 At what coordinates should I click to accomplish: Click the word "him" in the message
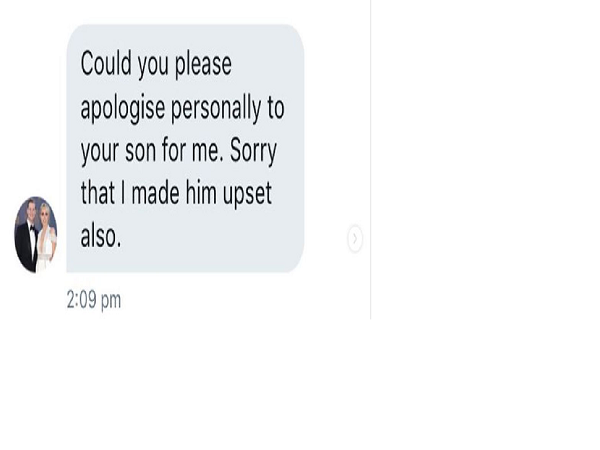click(x=202, y=192)
